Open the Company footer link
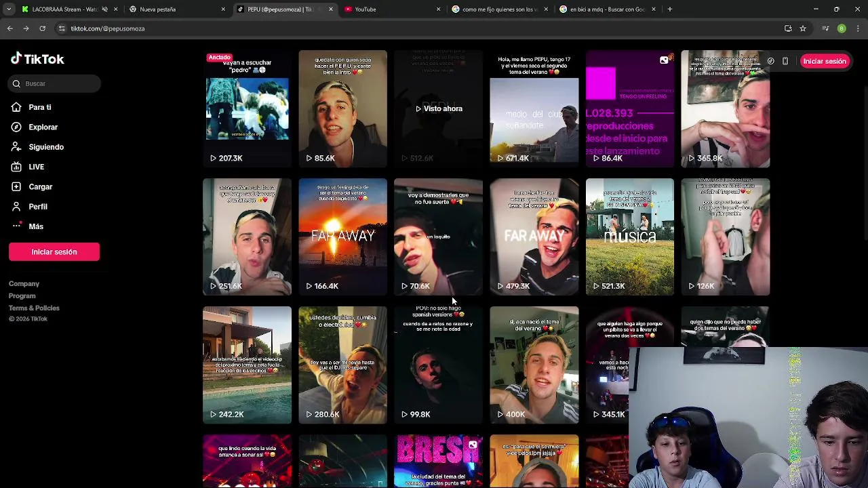The image size is (868, 488). pos(24,284)
